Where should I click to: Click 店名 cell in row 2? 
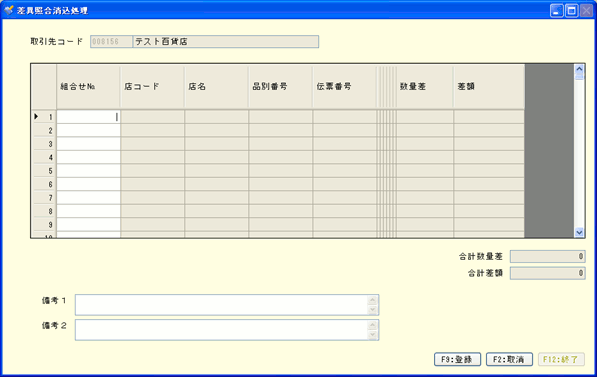[216, 130]
